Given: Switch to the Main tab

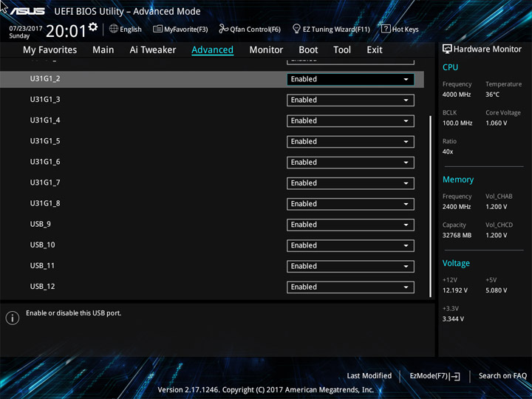Looking at the screenshot, I should (103, 50).
